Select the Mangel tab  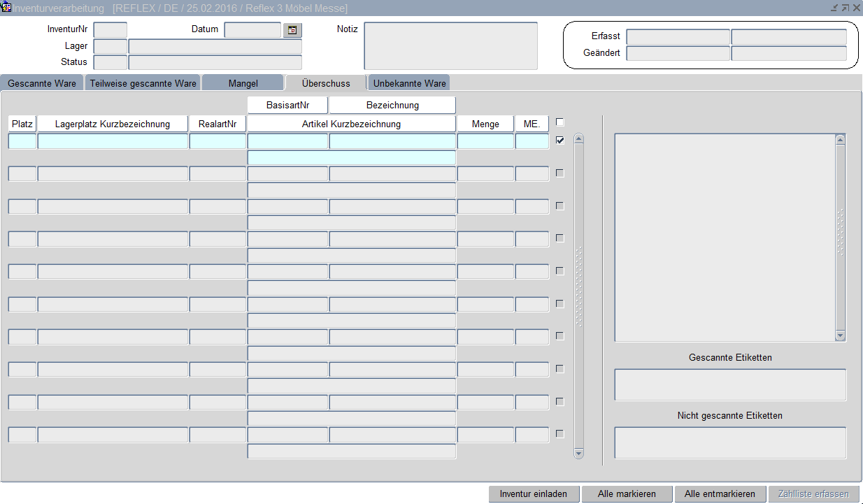[x=243, y=83]
